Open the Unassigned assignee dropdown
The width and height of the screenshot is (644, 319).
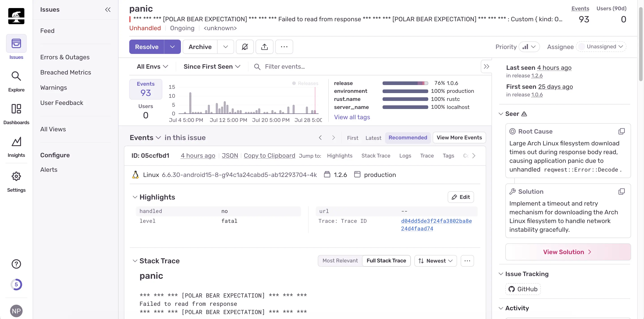pyautogui.click(x=601, y=47)
